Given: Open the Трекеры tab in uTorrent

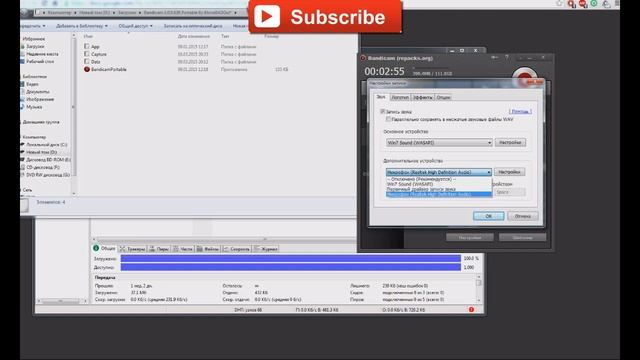Looking at the screenshot, I should [132, 249].
